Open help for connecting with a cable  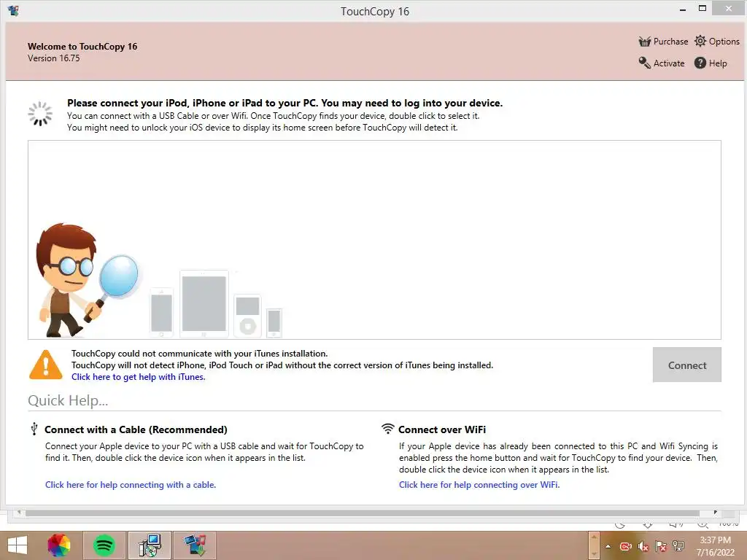click(x=131, y=485)
